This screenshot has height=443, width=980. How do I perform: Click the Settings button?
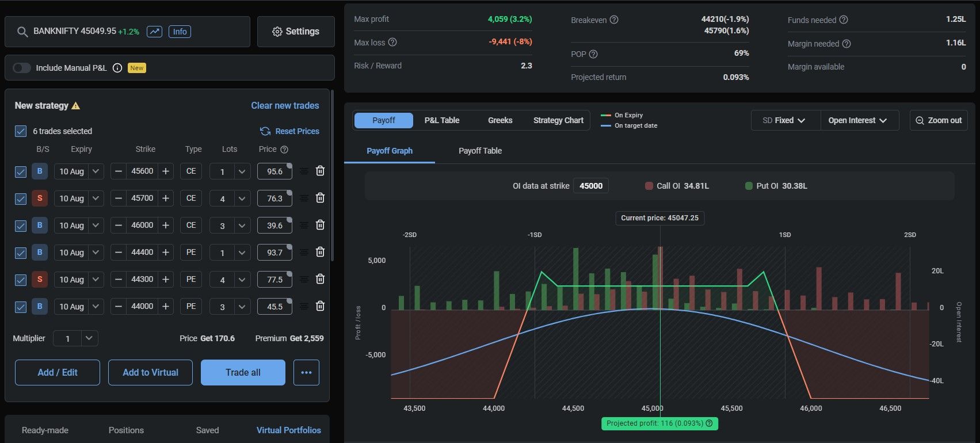(296, 32)
